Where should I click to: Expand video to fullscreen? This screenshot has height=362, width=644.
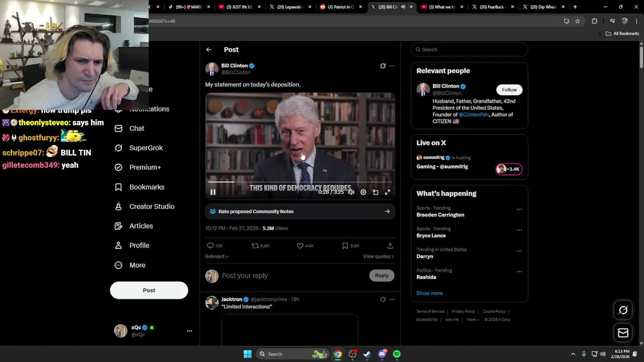pyautogui.click(x=387, y=192)
